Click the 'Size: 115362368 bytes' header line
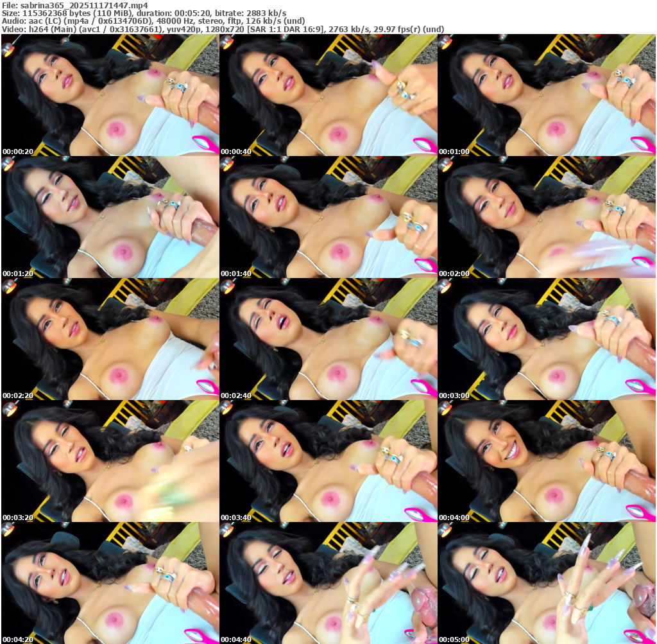Image resolution: width=657 pixels, height=644 pixels. pyautogui.click(x=144, y=13)
